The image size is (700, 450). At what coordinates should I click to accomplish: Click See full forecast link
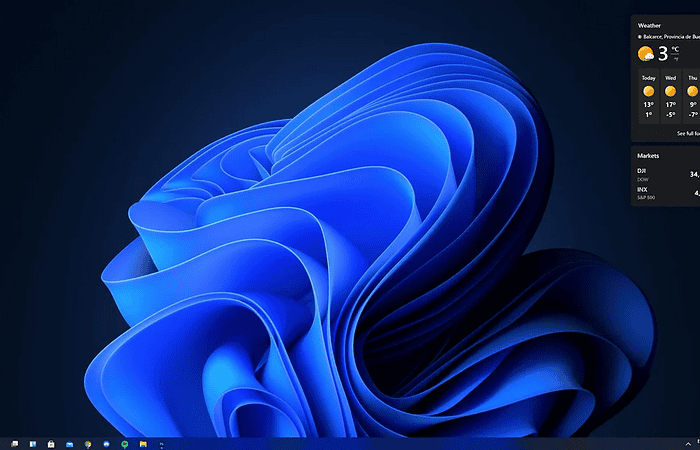688,133
